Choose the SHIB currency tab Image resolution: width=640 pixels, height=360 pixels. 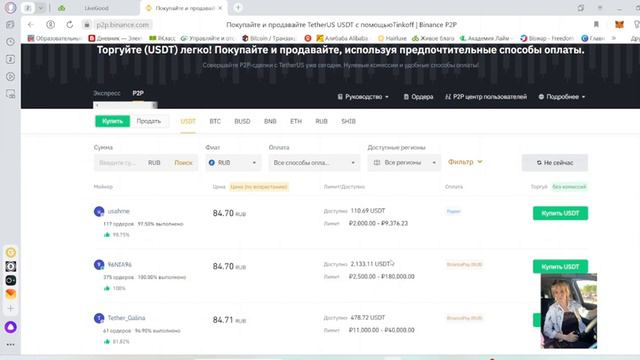(x=348, y=121)
